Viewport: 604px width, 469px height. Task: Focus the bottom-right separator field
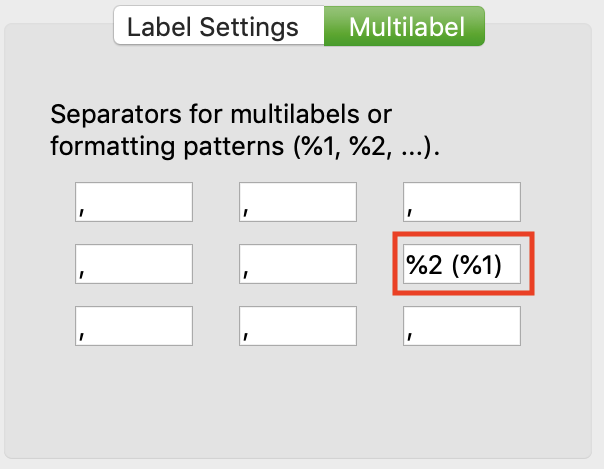(462, 326)
